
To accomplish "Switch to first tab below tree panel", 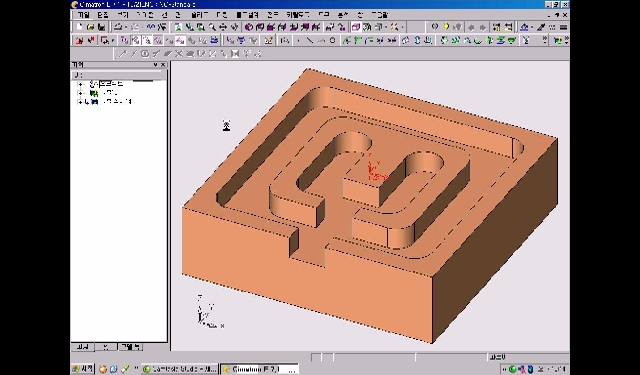I will [x=82, y=347].
